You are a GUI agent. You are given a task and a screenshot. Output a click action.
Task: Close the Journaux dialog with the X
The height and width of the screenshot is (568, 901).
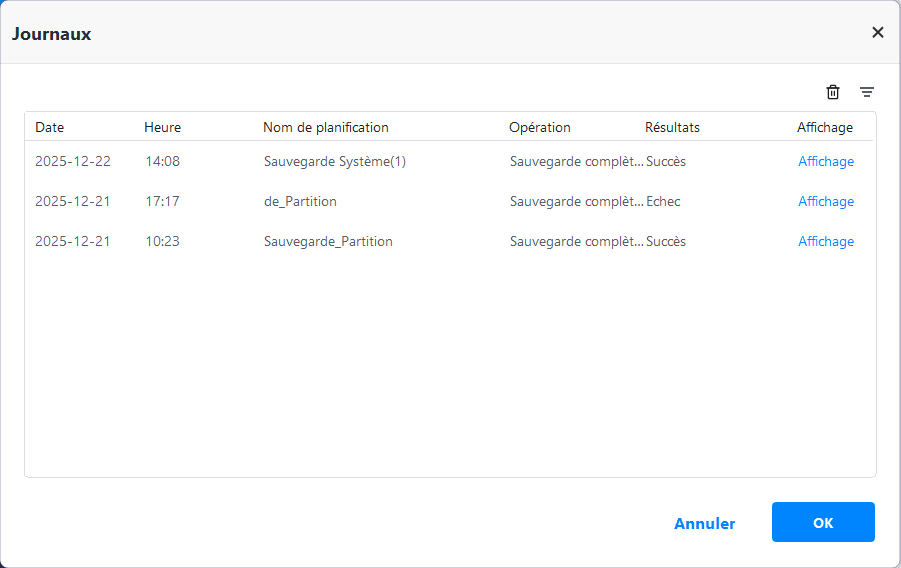(878, 32)
